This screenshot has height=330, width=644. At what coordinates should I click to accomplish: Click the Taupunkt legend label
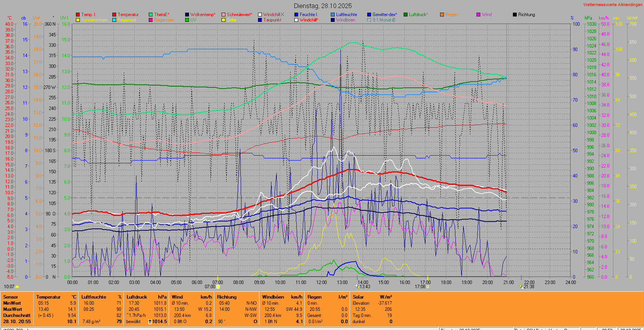272,20
